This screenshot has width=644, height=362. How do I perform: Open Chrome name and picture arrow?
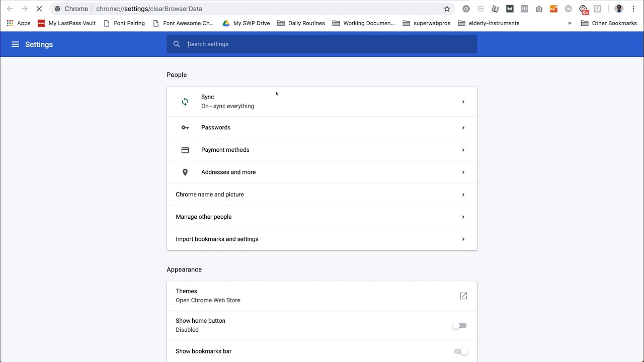(x=463, y=195)
